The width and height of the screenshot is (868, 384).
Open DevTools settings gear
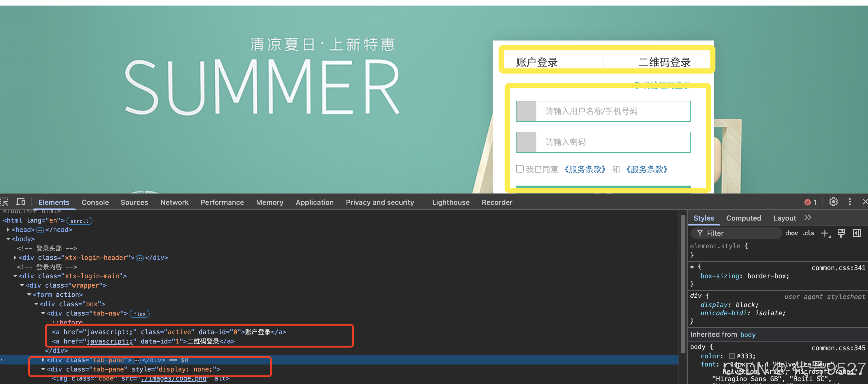coord(833,202)
